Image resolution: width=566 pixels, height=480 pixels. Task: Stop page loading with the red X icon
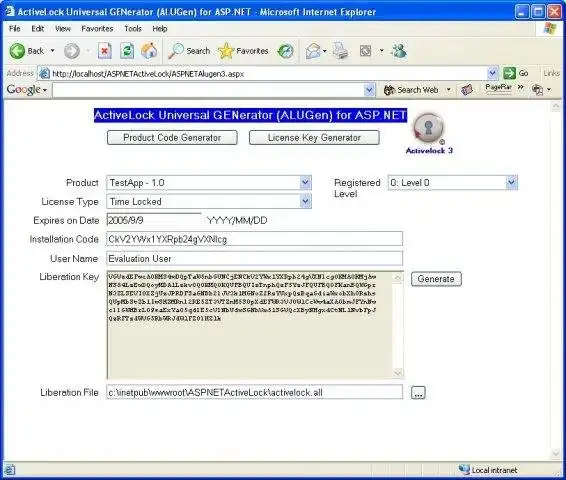tap(105, 51)
